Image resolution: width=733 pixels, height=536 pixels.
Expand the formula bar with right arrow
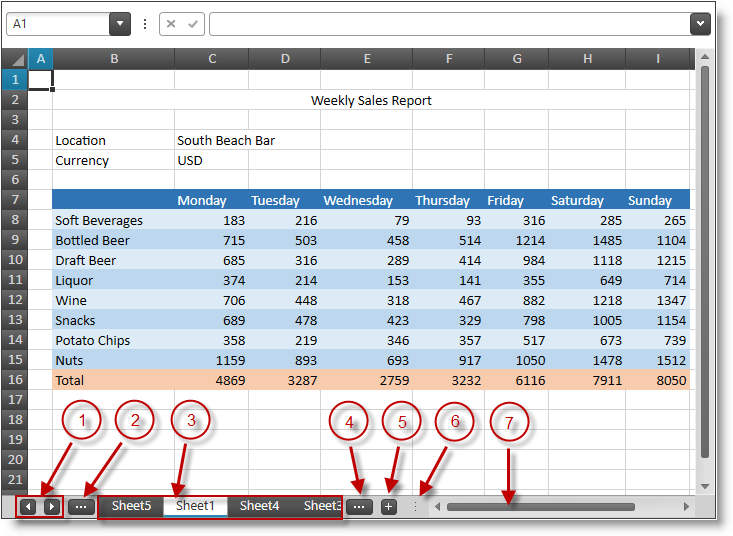(x=700, y=24)
